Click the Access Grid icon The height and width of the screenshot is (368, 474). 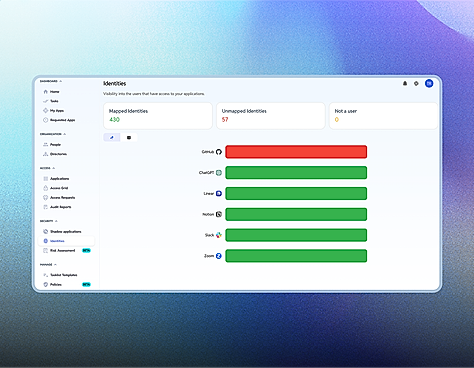46,188
